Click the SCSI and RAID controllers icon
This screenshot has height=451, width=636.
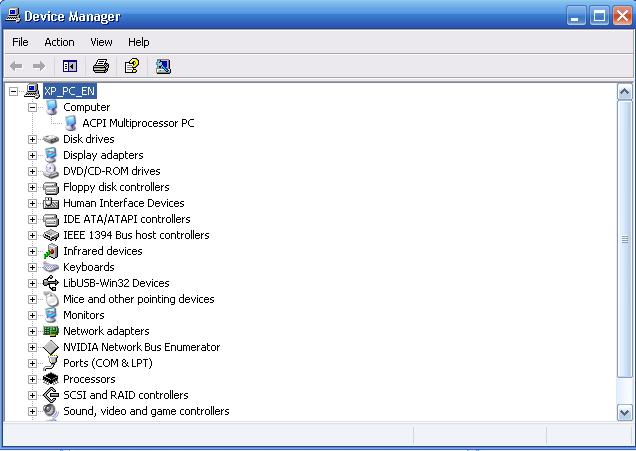[51, 395]
